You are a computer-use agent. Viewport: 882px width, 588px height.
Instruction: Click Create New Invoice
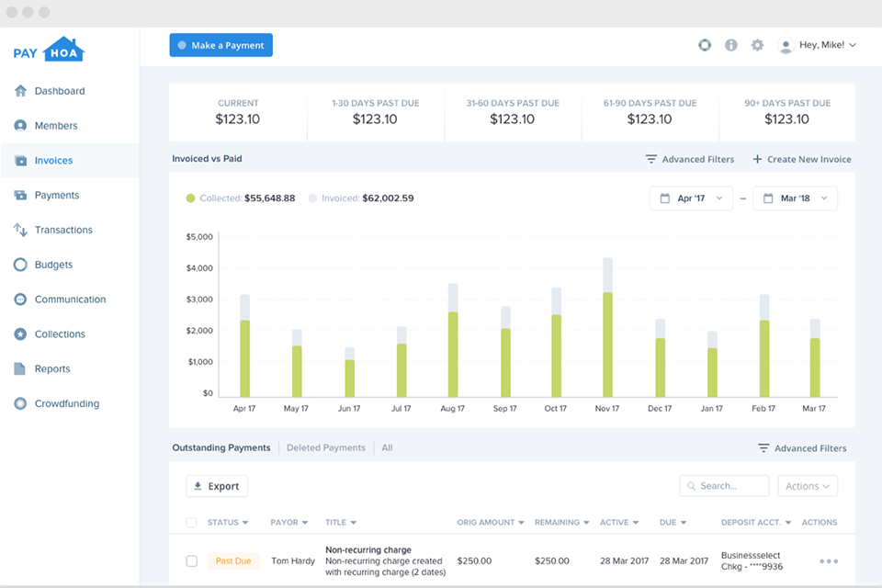(x=801, y=159)
